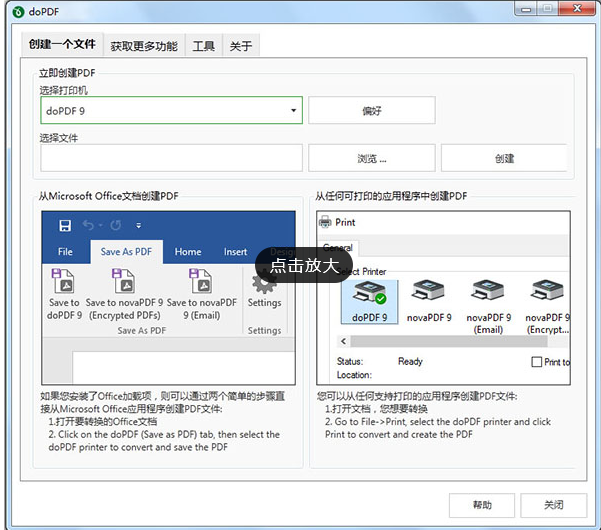Click the 偏好 button
This screenshot has width=601, height=530.
coord(371,111)
